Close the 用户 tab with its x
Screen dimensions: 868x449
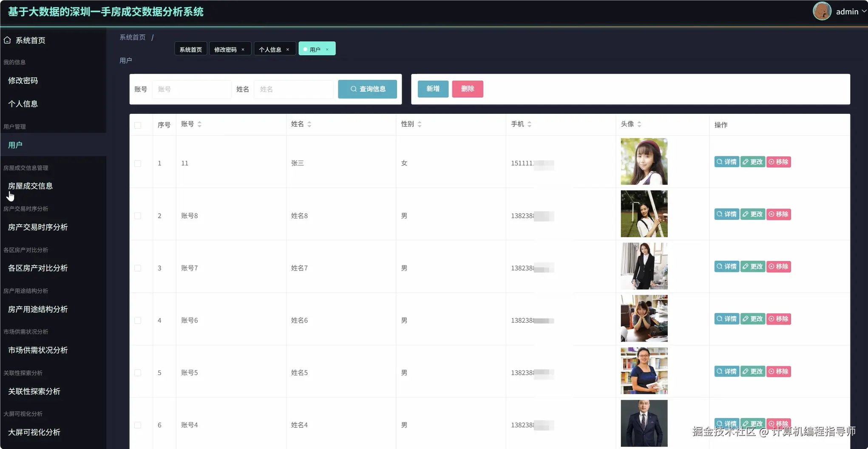327,50
